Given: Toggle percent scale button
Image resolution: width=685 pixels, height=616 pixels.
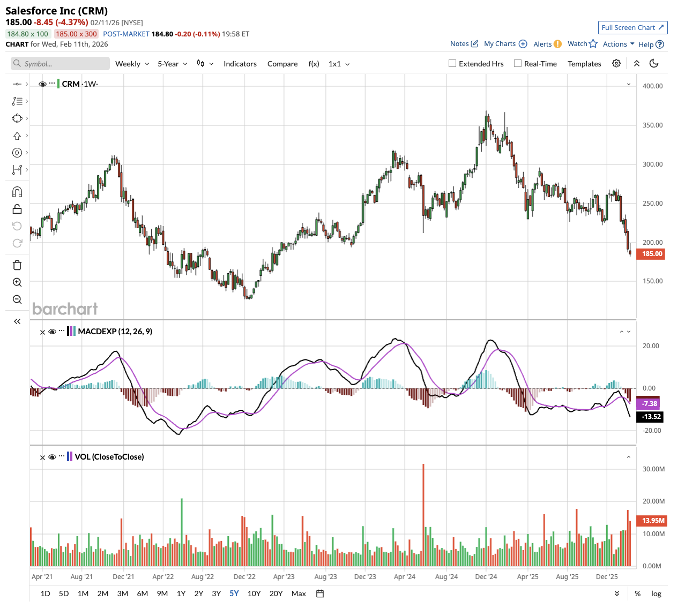Looking at the screenshot, I should 637,594.
